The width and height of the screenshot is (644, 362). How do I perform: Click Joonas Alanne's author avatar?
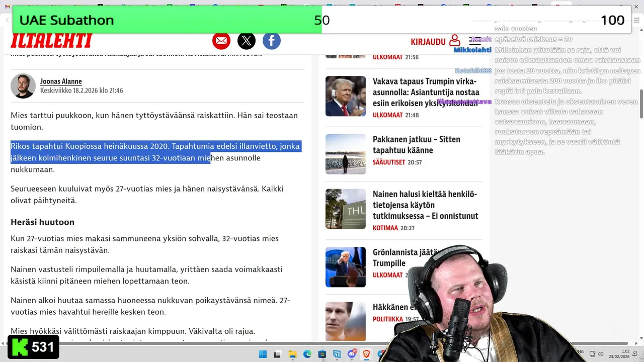(23, 86)
